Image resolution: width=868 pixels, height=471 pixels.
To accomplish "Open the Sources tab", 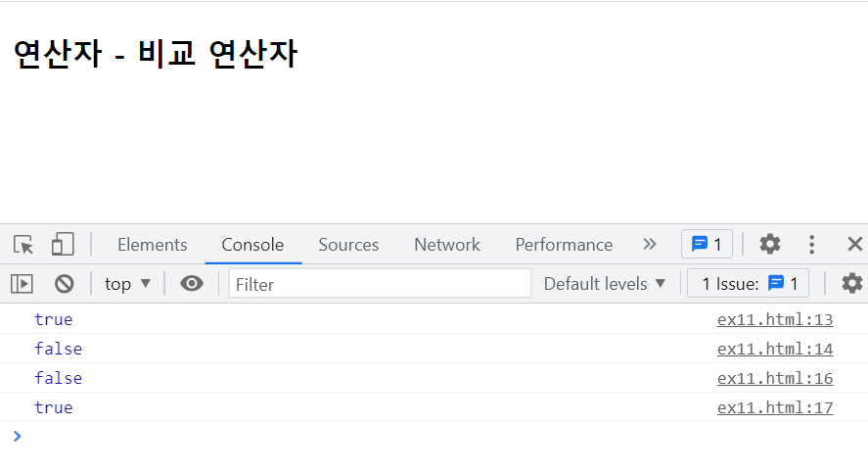I will point(348,245).
